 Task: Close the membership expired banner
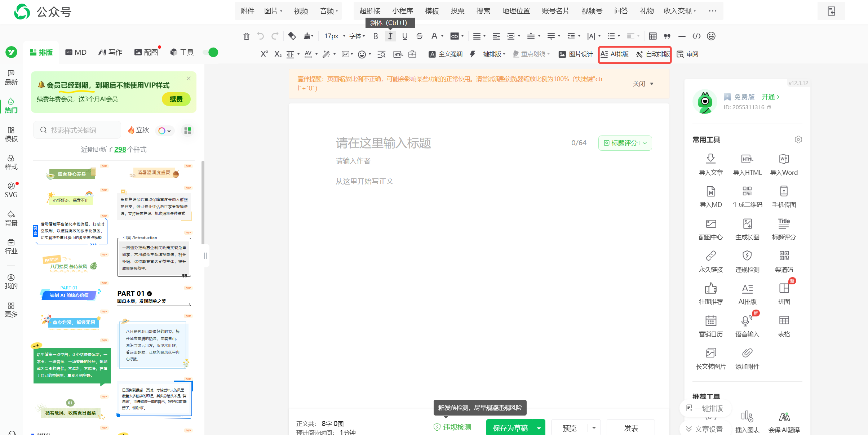(x=189, y=79)
